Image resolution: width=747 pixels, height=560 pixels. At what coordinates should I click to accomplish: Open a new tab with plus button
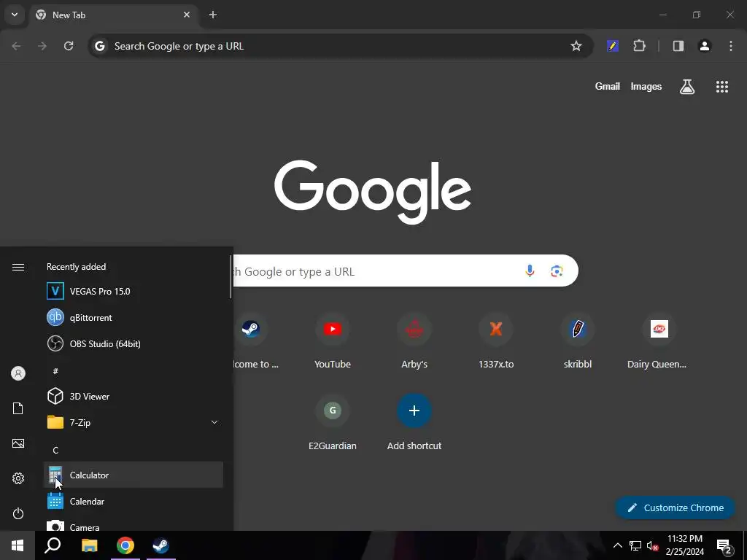[213, 15]
